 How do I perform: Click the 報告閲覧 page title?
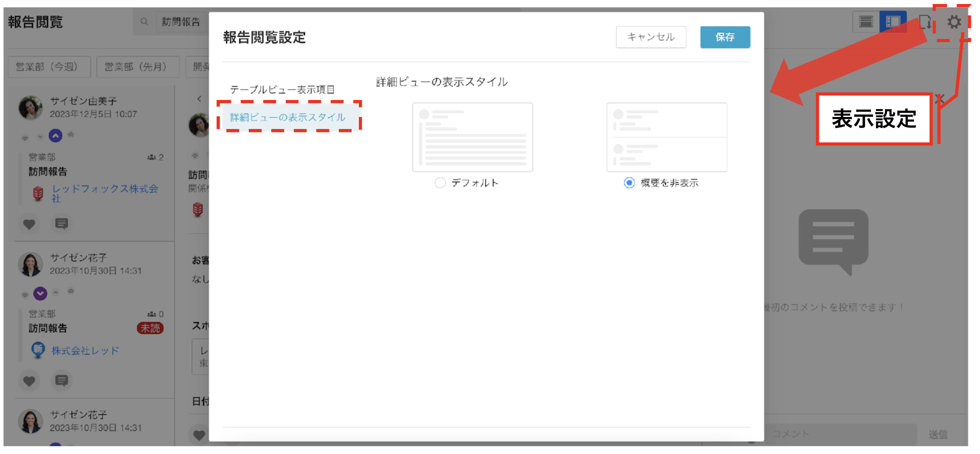click(x=36, y=22)
